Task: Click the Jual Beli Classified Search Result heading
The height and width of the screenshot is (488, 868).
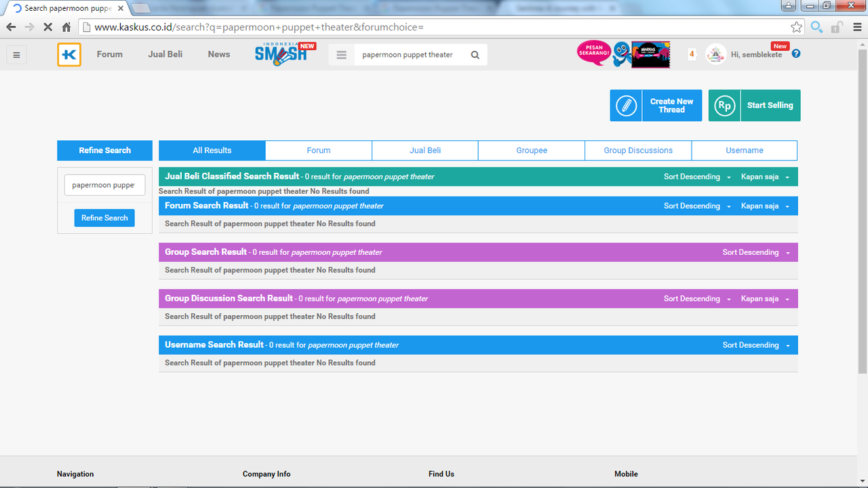Action: [x=232, y=176]
